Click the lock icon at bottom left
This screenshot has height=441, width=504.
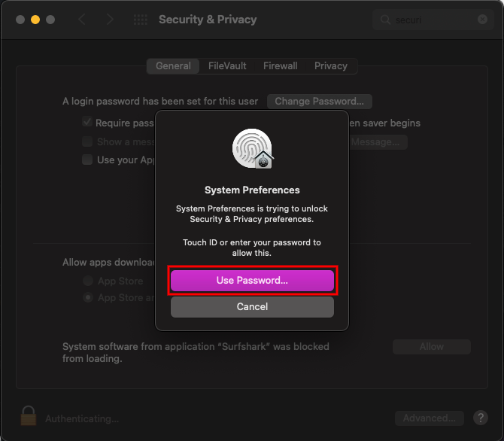coord(29,415)
